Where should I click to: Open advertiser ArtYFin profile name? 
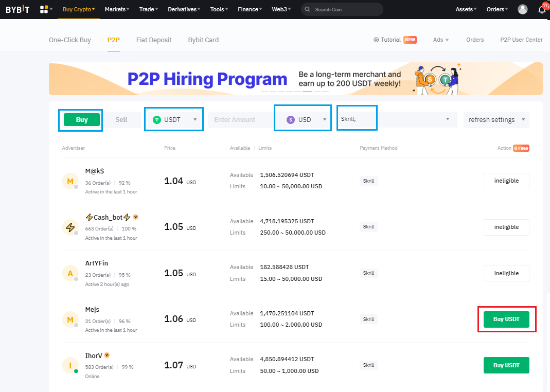[x=96, y=263]
